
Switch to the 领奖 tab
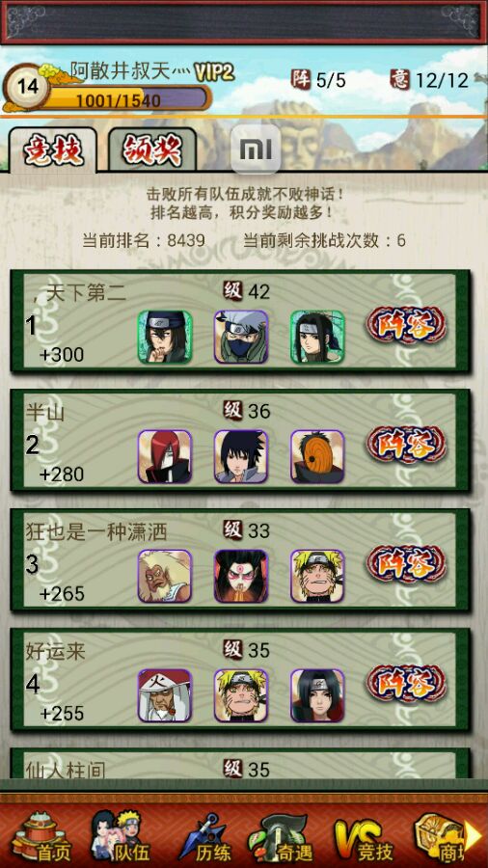click(152, 149)
